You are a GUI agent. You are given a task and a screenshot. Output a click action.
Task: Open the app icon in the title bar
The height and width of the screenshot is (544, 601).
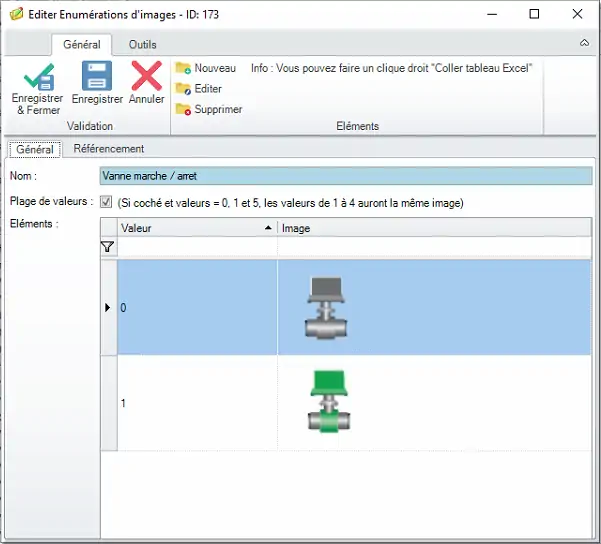point(16,14)
